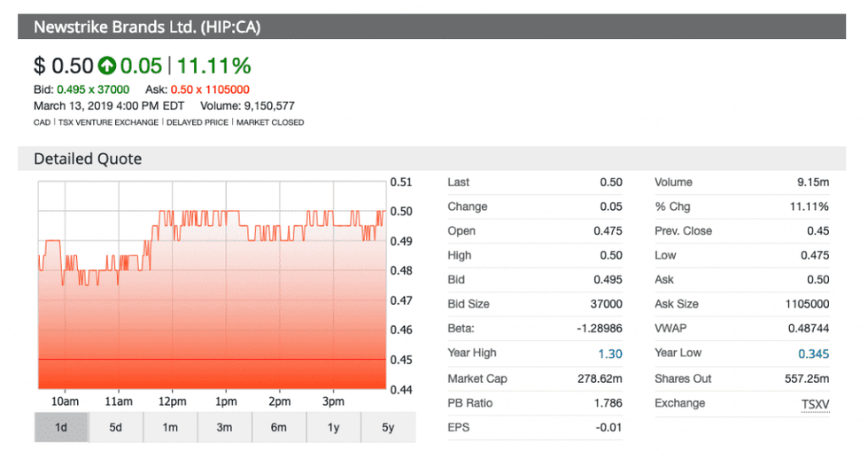Image resolution: width=868 pixels, height=459 pixels.
Task: Click the green up-arrow change icon
Action: coord(107,66)
